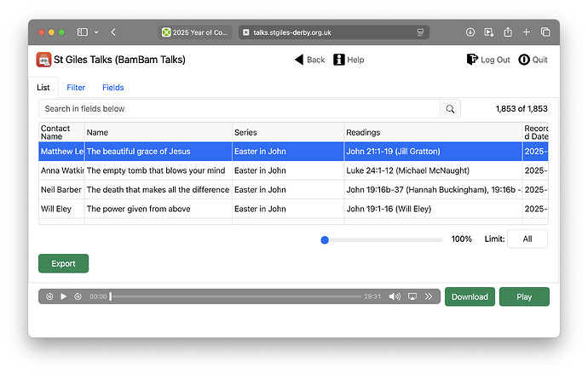Click the Download button
The image size is (588, 374).
point(470,296)
